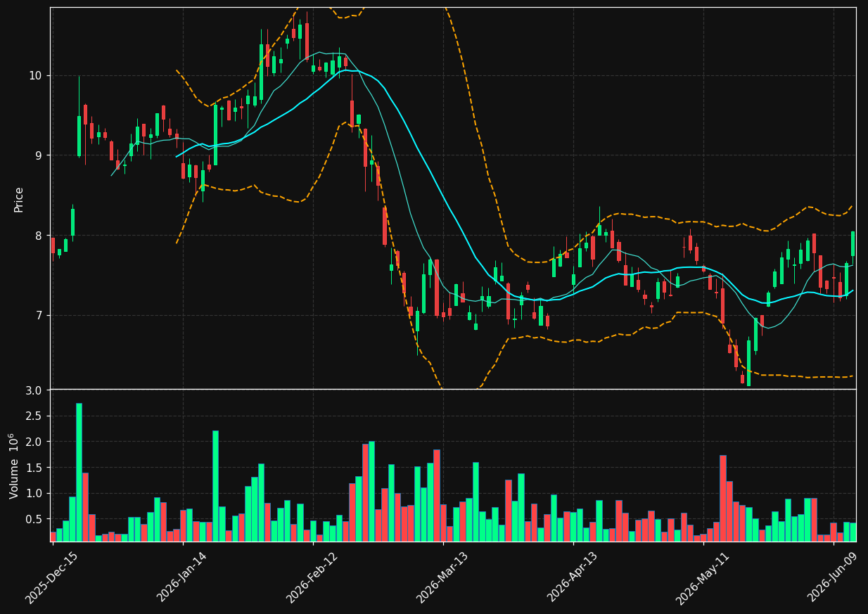Click the 2026-Jun-09 date label
Viewport: 868px width, 614px height.
click(x=832, y=578)
